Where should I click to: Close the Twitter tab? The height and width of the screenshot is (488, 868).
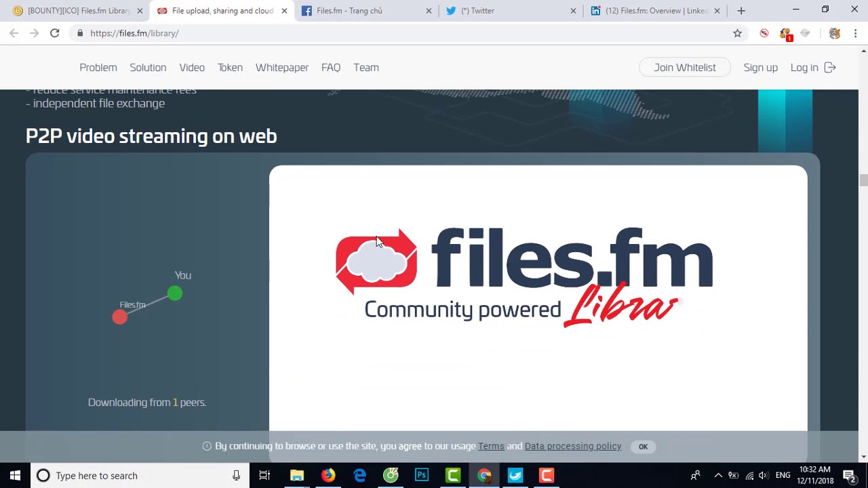[573, 11]
